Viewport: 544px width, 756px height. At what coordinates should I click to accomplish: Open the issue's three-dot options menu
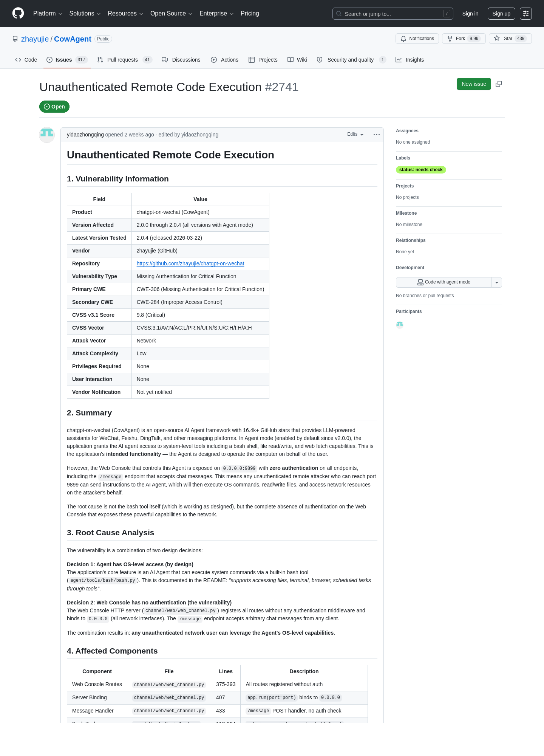pyautogui.click(x=377, y=135)
